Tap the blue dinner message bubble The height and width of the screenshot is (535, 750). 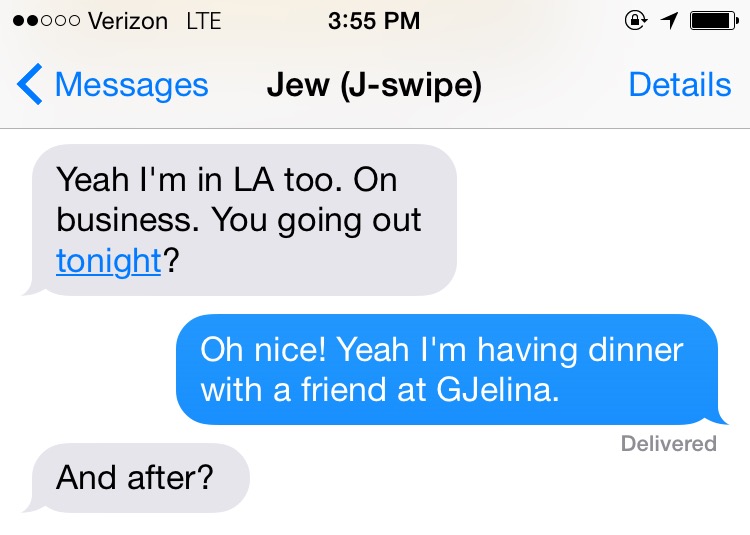click(446, 369)
